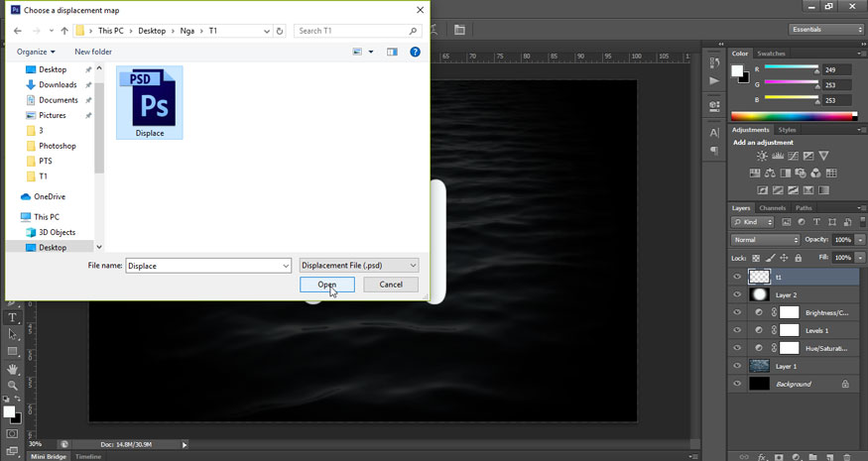Open the Displacement File type dropdown

(x=359, y=266)
